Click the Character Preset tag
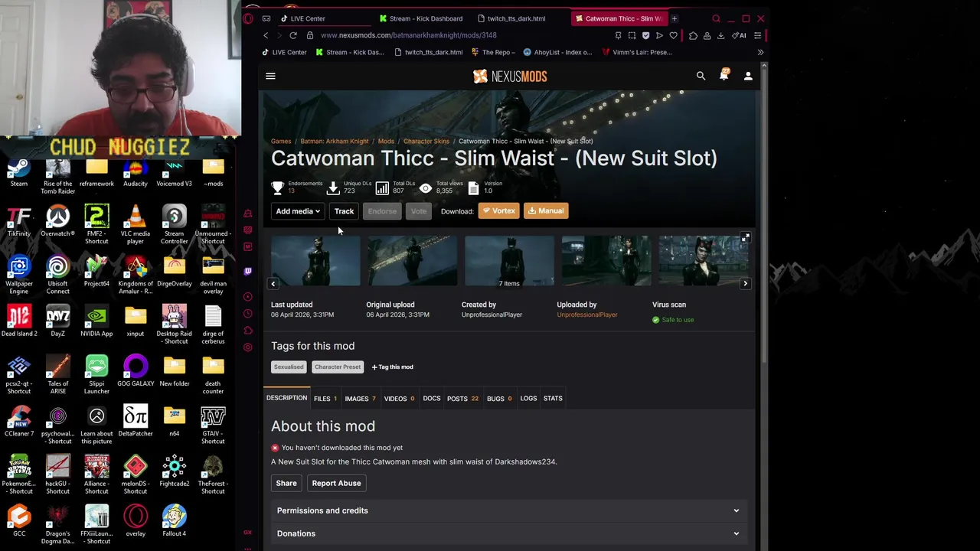980x551 pixels. pyautogui.click(x=338, y=367)
